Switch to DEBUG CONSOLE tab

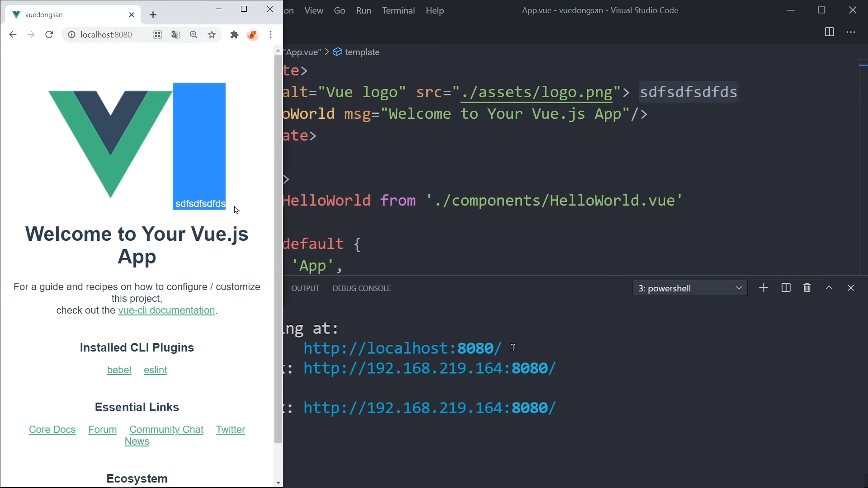[x=362, y=288]
